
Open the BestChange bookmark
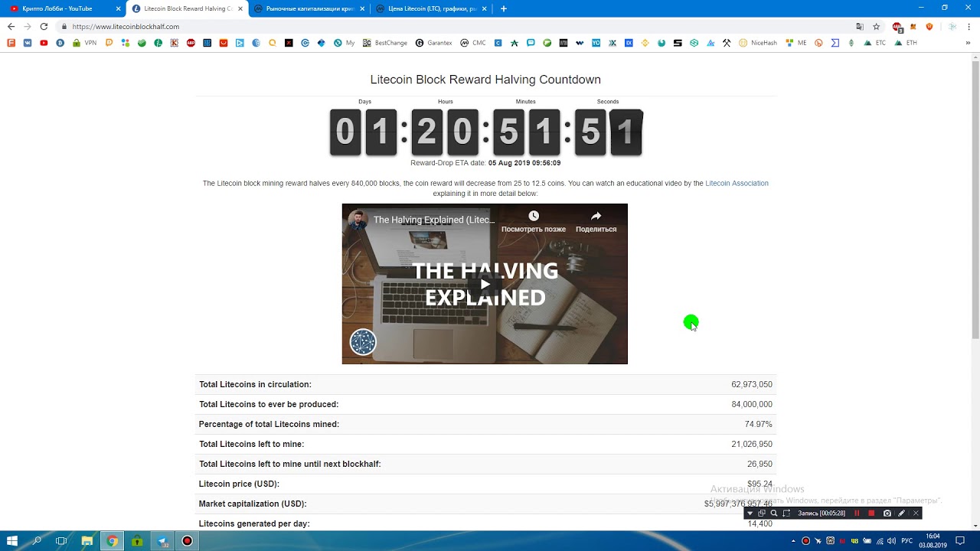(x=385, y=43)
